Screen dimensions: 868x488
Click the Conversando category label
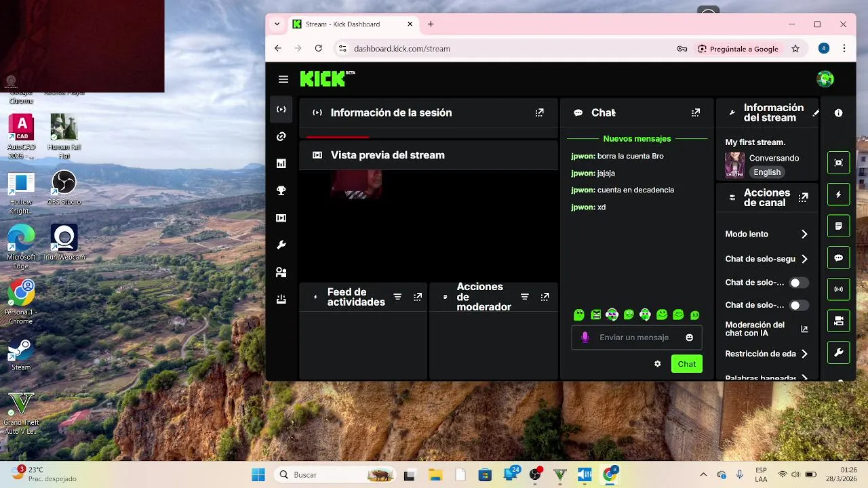pyautogui.click(x=774, y=158)
